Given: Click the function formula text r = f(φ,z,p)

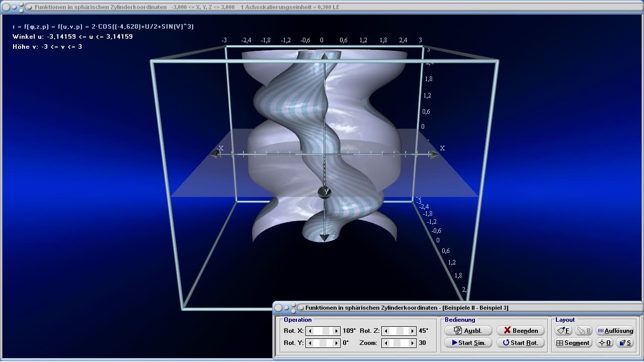Looking at the screenshot, I should tap(103, 27).
